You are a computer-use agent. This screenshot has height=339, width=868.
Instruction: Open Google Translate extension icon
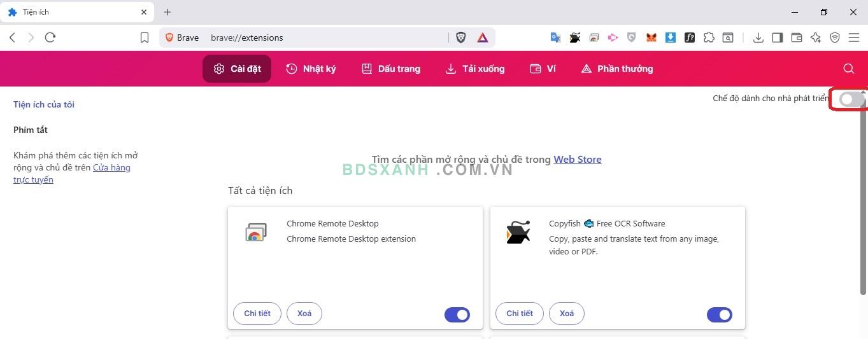tap(555, 38)
